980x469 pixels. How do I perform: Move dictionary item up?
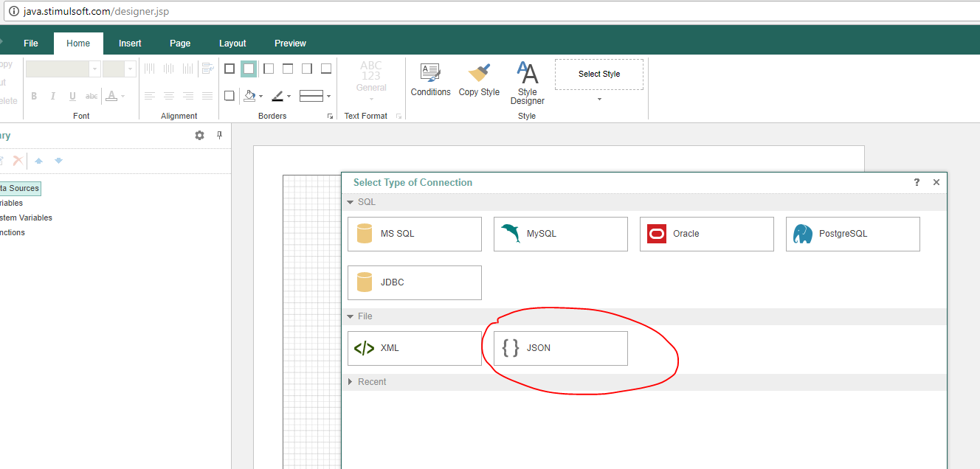click(39, 160)
